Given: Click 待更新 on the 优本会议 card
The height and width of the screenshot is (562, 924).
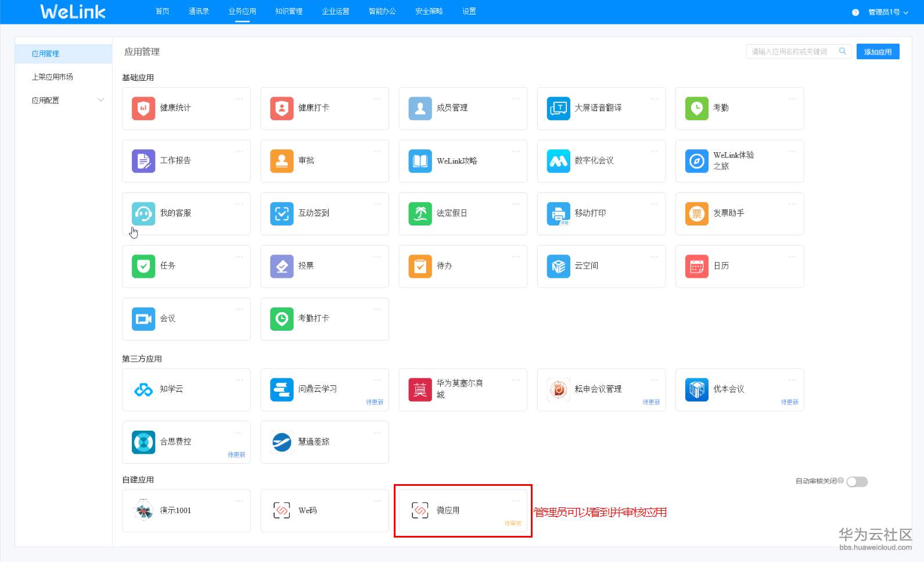Looking at the screenshot, I should [x=789, y=402].
